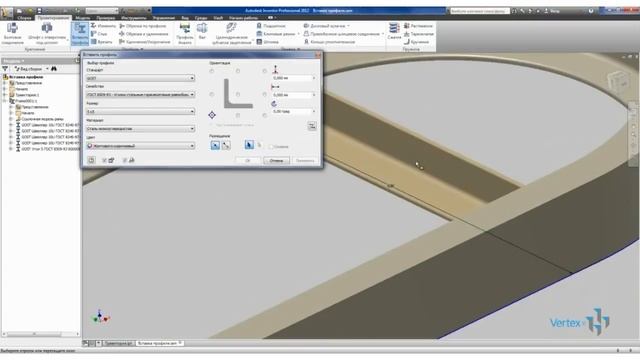Open the Compression spring generator
Screen dimensions: 640x360
pyautogui.click(x=394, y=31)
